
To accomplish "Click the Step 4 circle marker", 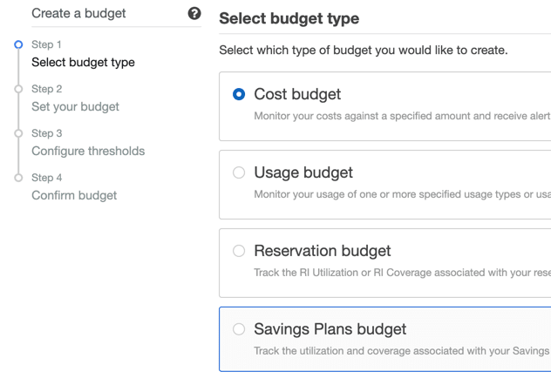I will click(x=18, y=178).
